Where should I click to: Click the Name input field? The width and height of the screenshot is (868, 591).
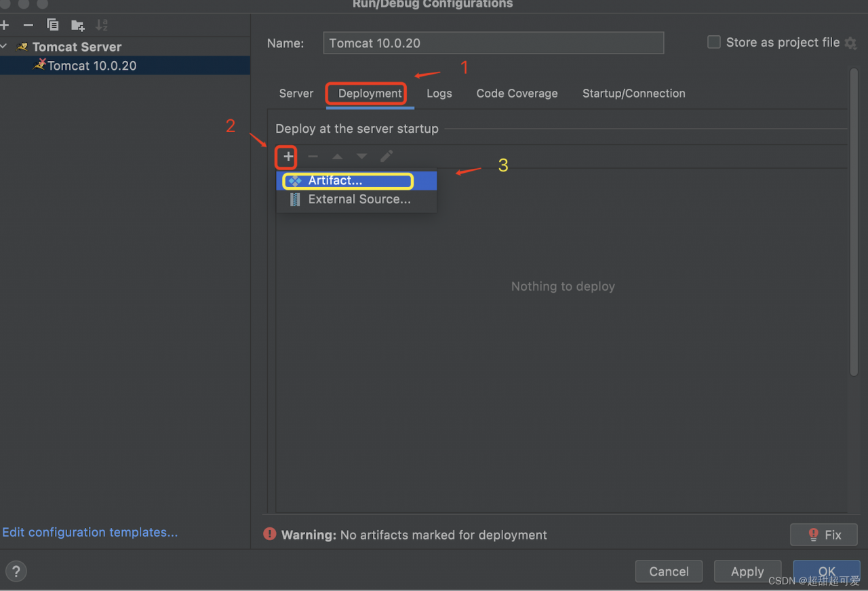[493, 43]
